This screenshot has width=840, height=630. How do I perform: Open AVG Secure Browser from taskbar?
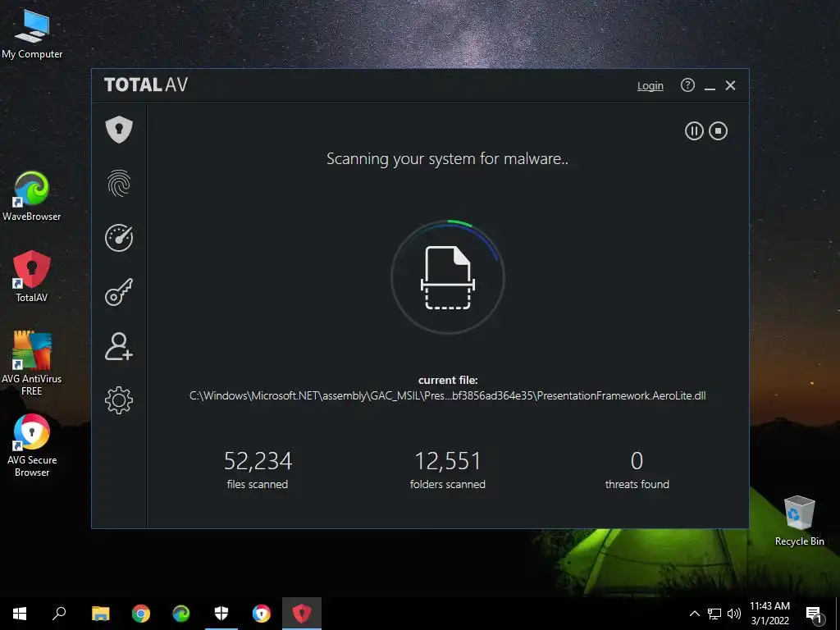click(x=262, y=614)
